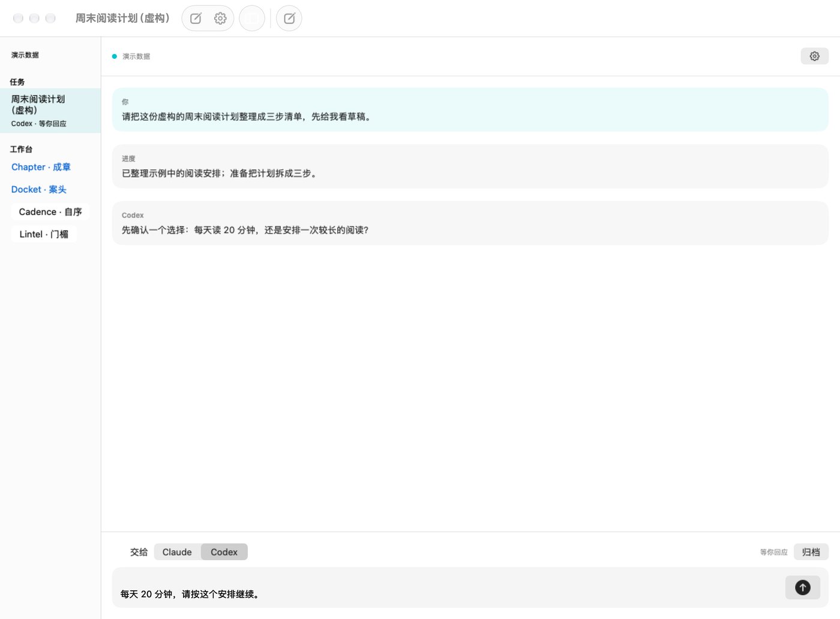Screen dimensions: 840x619
Task: Select the 周末阅读计划 (虚构) task in the sidebar
Action: click(50, 110)
